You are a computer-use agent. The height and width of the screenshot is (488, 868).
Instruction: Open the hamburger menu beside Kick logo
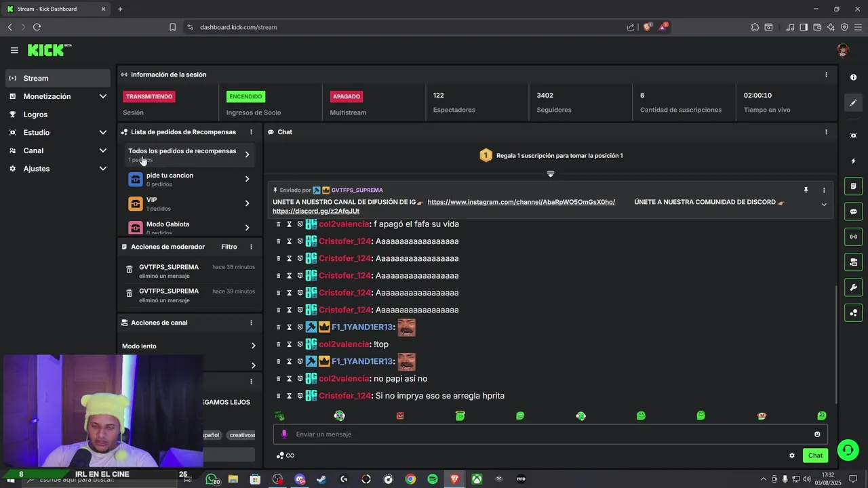tap(14, 50)
